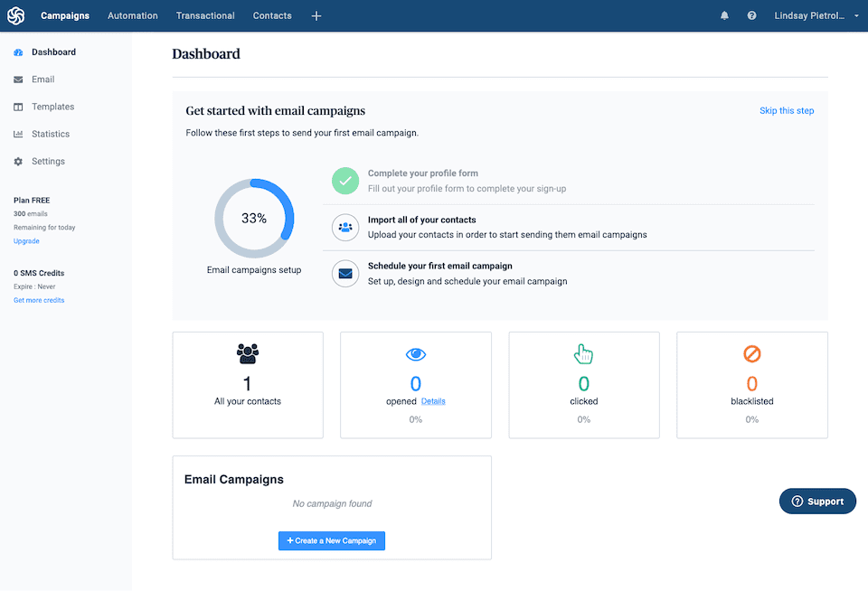Click the schedule campaign envelope icon

click(x=345, y=273)
